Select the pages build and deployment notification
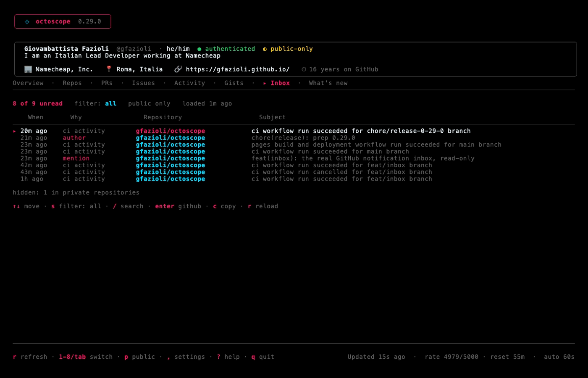588x378 pixels. coord(294,145)
